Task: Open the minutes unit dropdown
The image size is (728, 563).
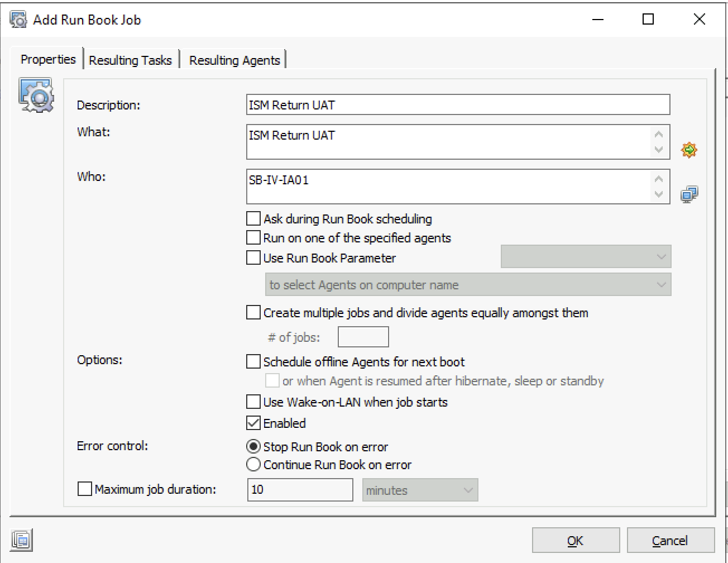Action: point(420,490)
